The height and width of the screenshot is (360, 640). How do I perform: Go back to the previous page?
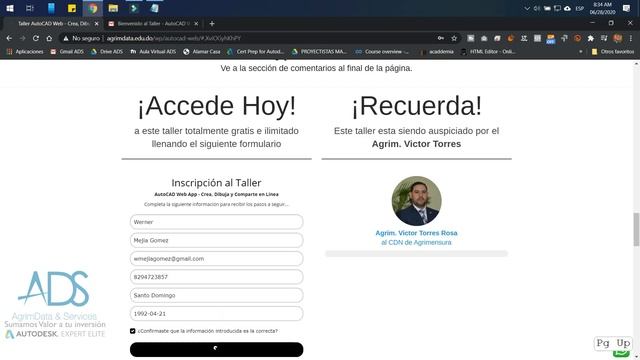9,38
